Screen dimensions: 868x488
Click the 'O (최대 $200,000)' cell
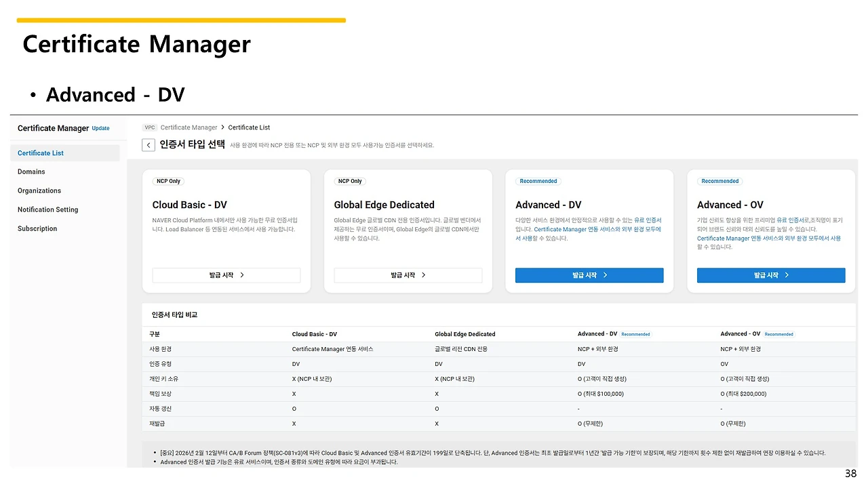pyautogui.click(x=743, y=394)
